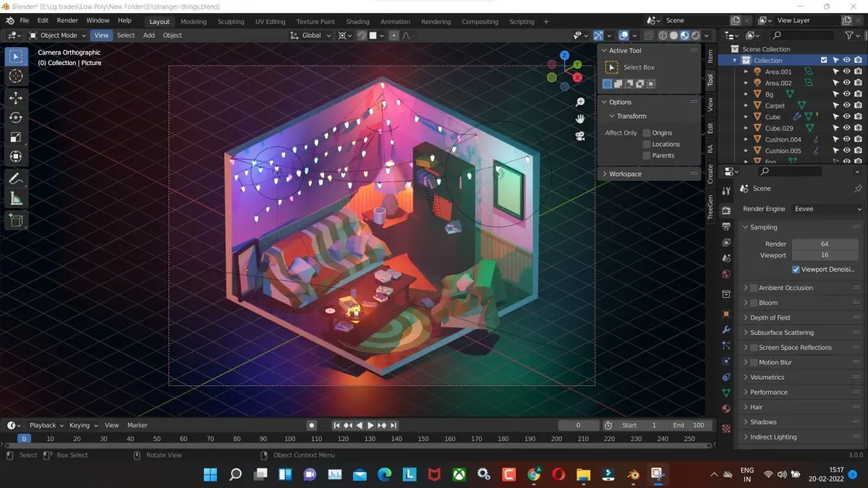Viewport: 868px width, 488px height.
Task: Play the animation forward
Action: tap(370, 425)
